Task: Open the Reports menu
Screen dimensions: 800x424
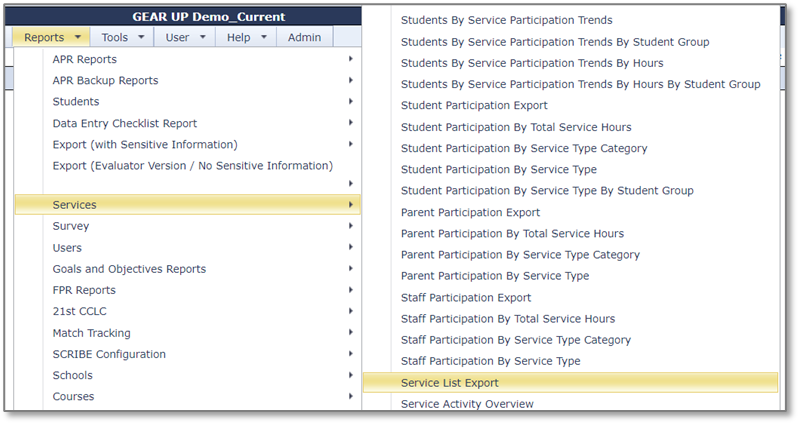Action: (51, 37)
